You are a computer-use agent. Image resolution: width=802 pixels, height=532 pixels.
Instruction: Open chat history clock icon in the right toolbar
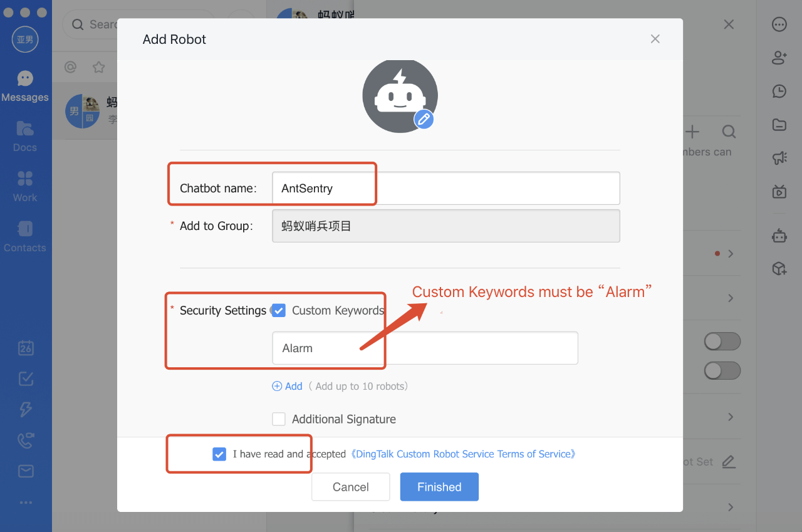tap(779, 91)
